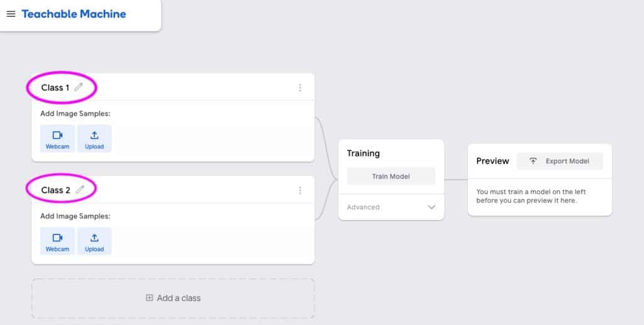Click the export arrow icon in Preview
644x325 pixels.
point(533,162)
